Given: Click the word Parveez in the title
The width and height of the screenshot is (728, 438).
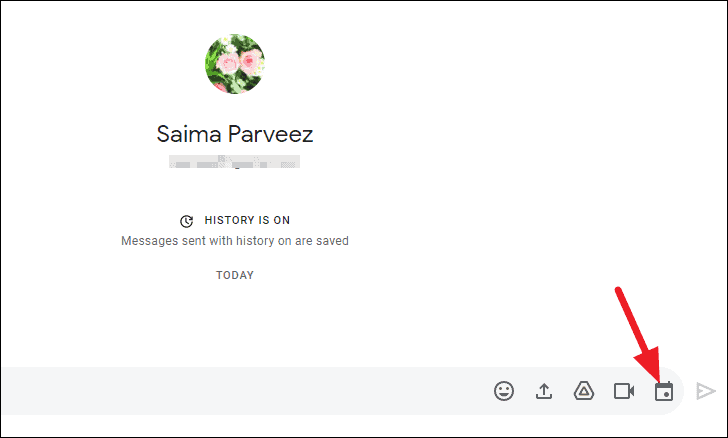Looking at the screenshot, I should [x=270, y=134].
